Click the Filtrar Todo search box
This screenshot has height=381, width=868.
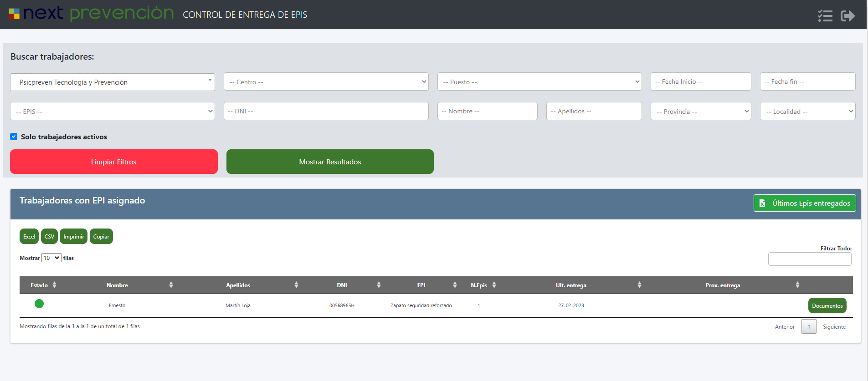tap(810, 259)
